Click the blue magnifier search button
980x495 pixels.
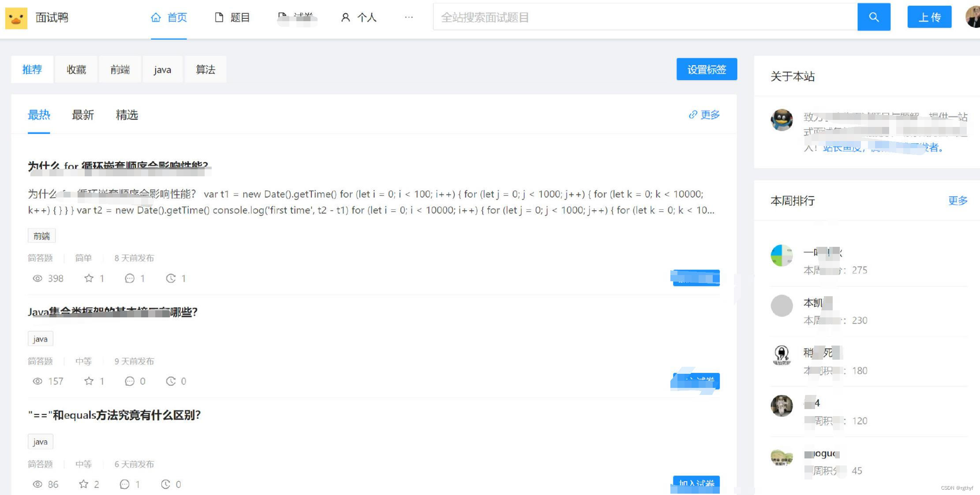tap(874, 17)
